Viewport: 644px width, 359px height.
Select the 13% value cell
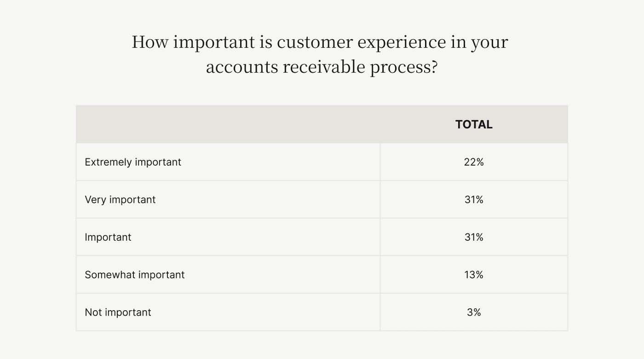tap(474, 275)
